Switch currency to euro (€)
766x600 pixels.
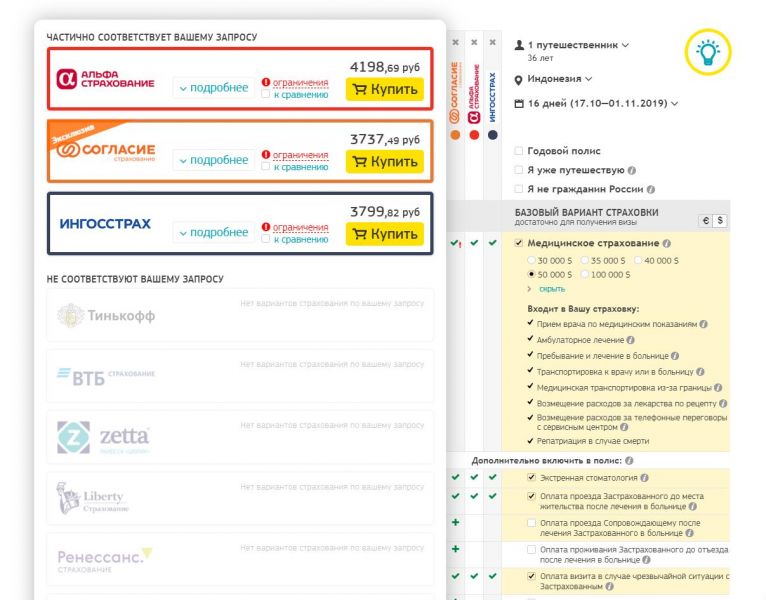coord(705,221)
